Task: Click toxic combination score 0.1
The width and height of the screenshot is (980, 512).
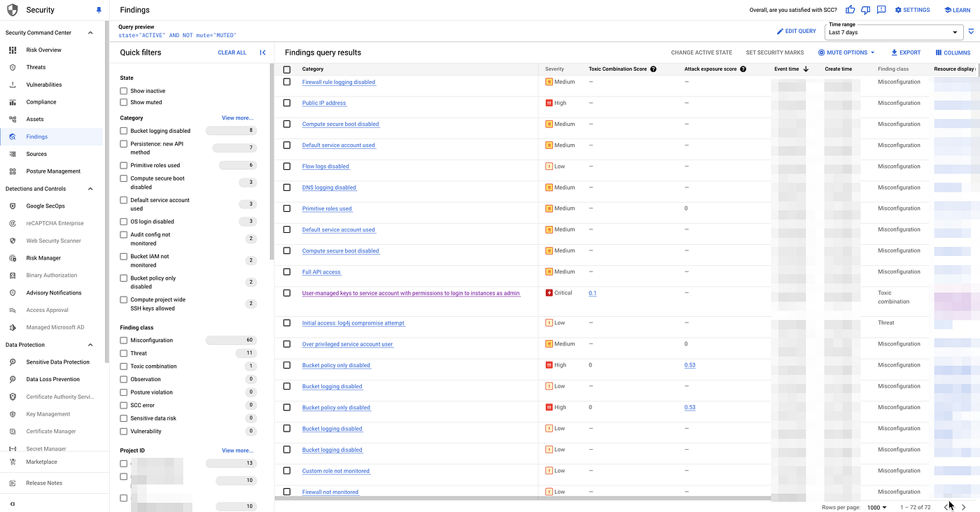Action: 592,293
